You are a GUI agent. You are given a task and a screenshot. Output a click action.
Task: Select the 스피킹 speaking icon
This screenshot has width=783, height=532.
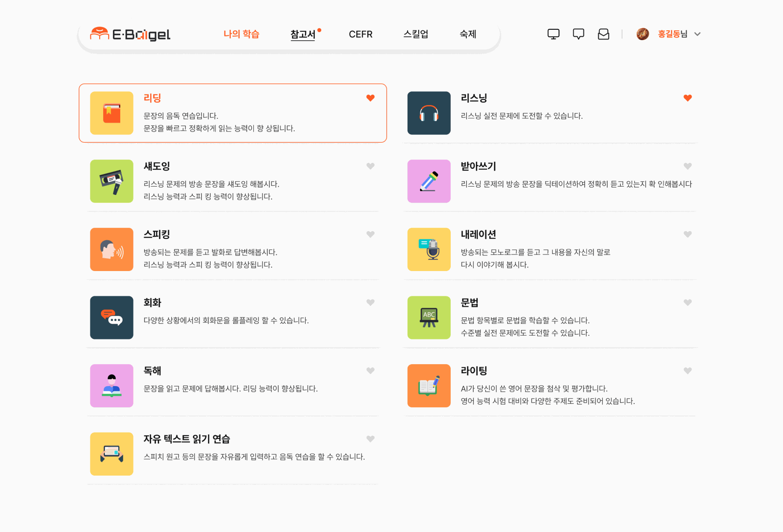point(111,249)
